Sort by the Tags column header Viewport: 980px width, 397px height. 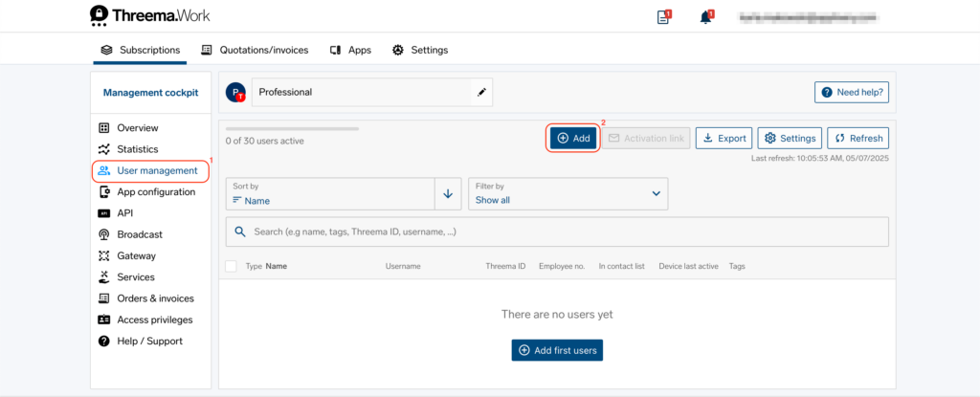pyautogui.click(x=737, y=266)
